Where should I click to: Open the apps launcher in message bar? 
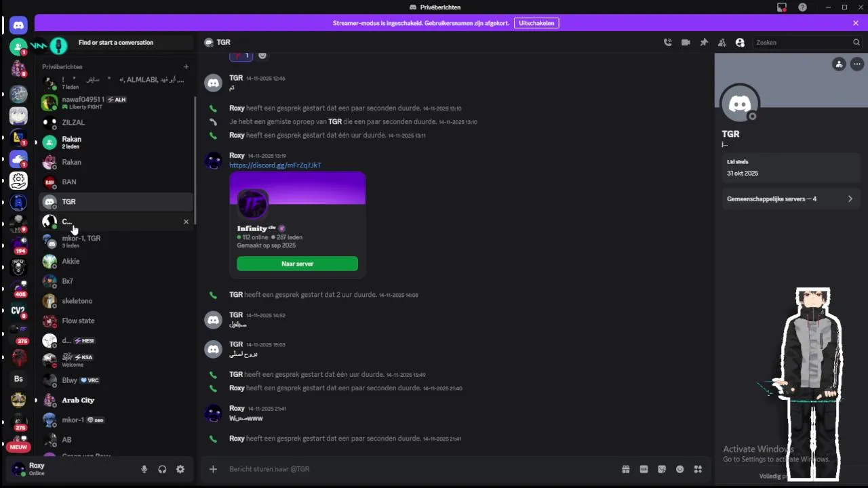(x=698, y=469)
